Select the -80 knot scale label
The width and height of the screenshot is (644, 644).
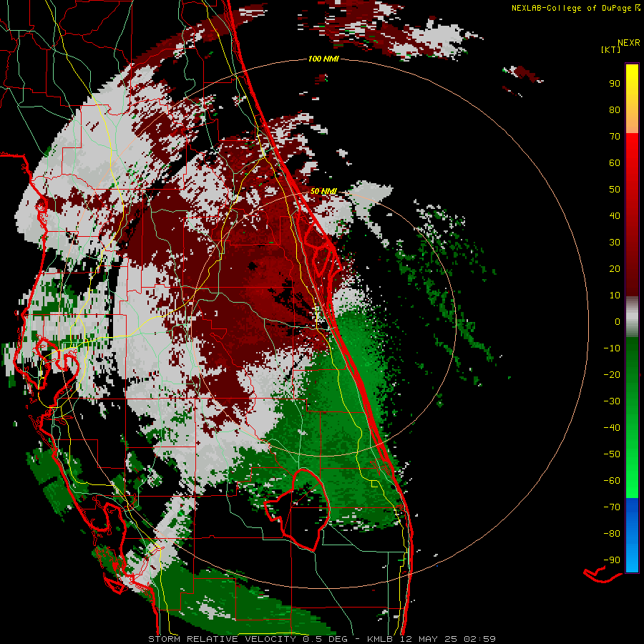(612, 534)
